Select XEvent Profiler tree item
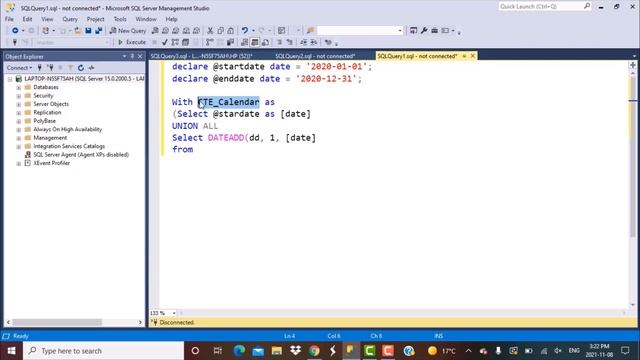 click(x=51, y=163)
